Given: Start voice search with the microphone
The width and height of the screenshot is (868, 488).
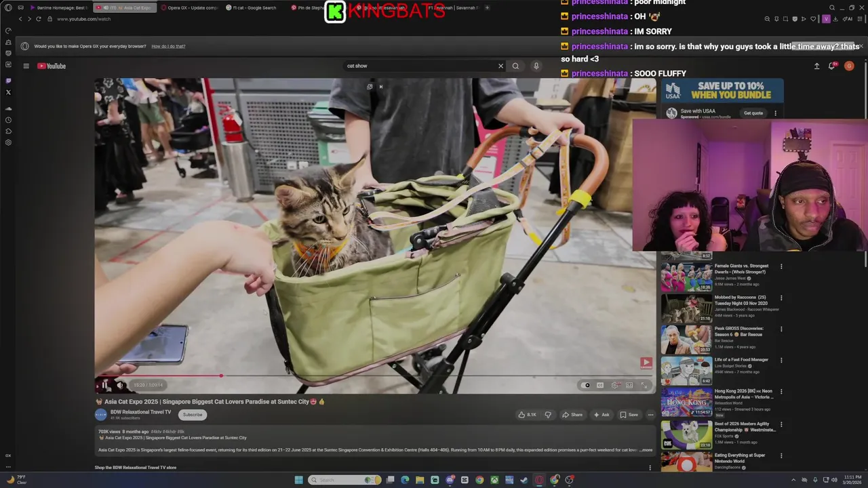Looking at the screenshot, I should click(536, 66).
